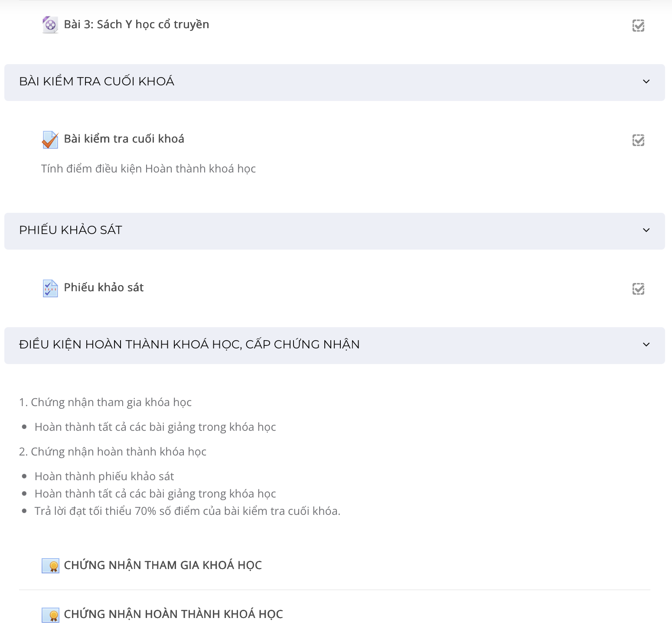The height and width of the screenshot is (631, 672).
Task: Click text 1. Chứng nhận tham gia khóa học
Action: point(105,403)
